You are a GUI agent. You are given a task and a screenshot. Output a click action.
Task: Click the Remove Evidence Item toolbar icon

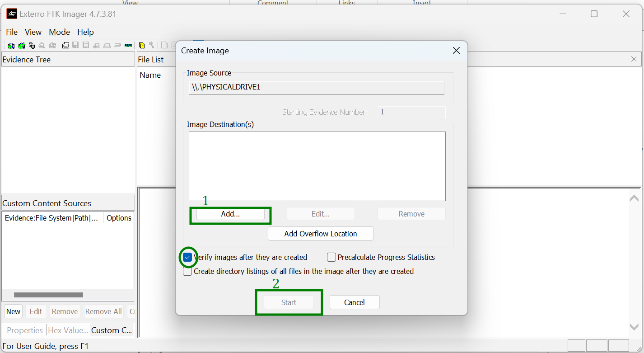(42, 45)
